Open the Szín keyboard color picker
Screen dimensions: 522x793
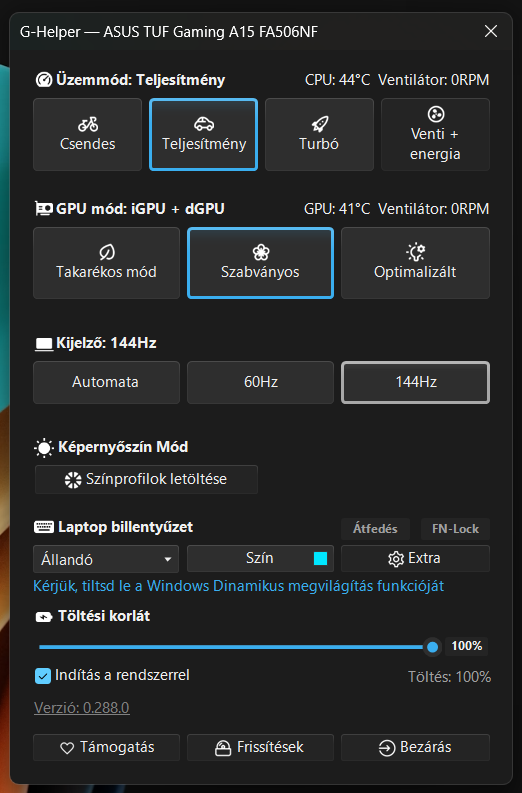coord(260,558)
